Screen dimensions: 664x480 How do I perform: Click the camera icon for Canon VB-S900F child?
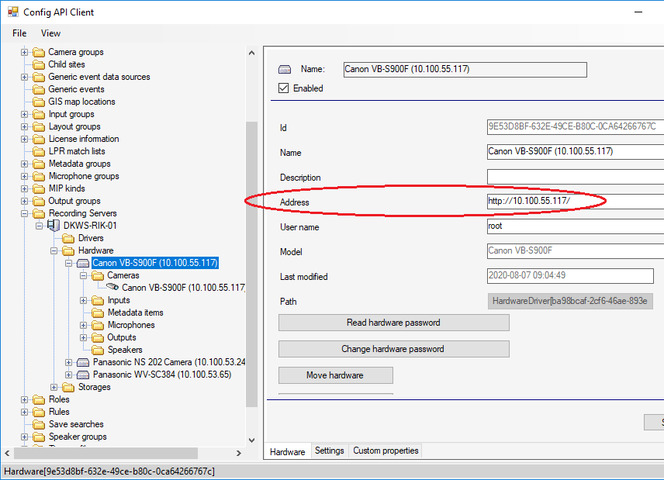[x=113, y=287]
